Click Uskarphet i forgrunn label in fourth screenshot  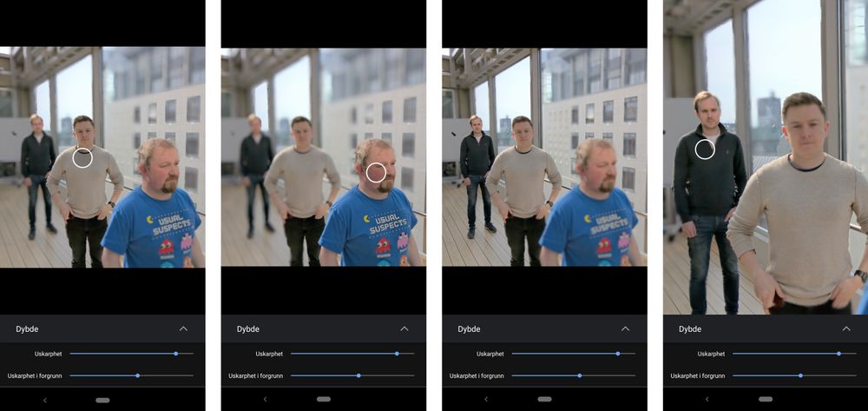pos(698,376)
